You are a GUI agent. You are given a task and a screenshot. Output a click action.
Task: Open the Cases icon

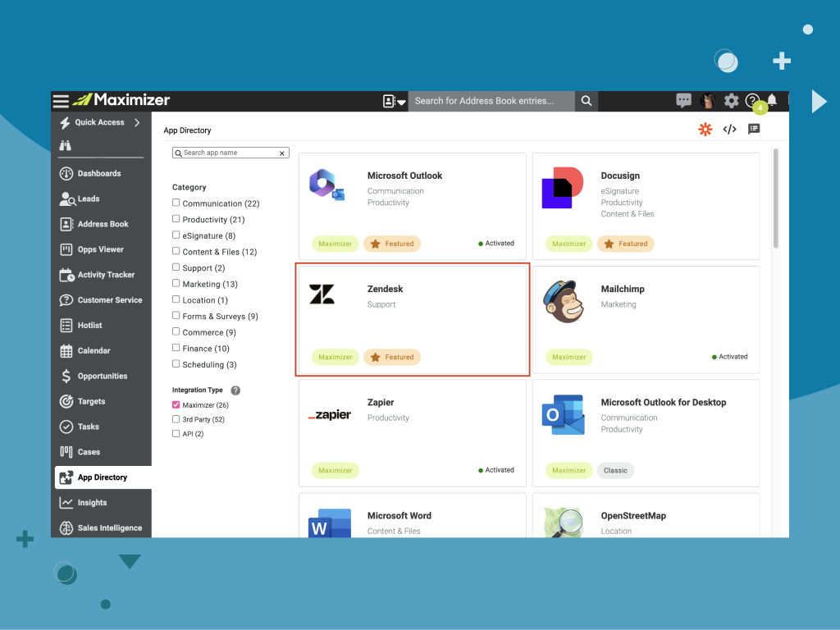pyautogui.click(x=66, y=452)
